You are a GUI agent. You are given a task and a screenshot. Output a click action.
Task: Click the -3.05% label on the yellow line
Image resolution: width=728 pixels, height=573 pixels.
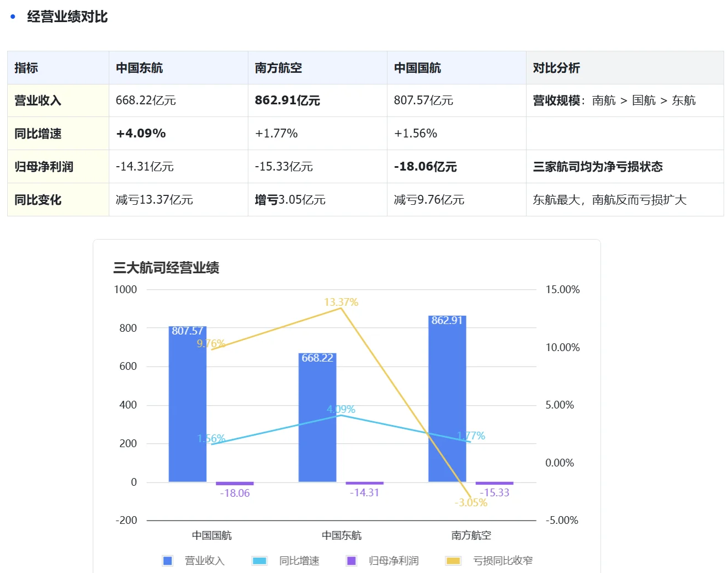(x=471, y=502)
